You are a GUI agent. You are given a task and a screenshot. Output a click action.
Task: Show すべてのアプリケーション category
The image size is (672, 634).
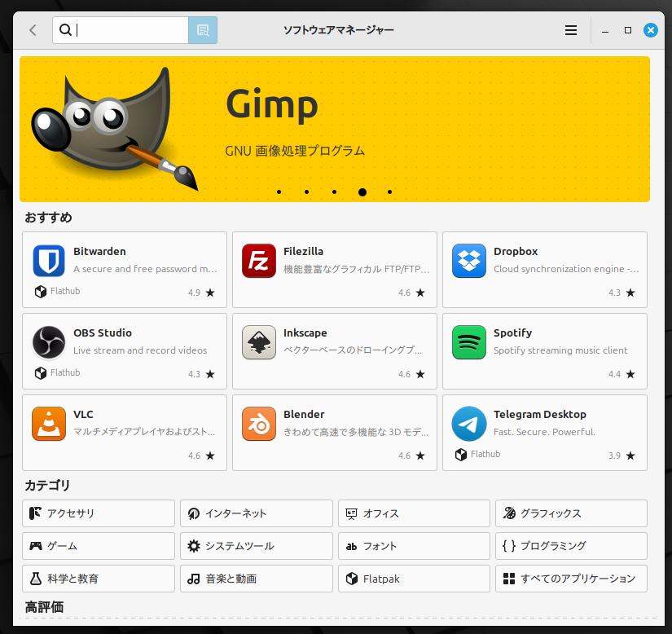click(571, 579)
